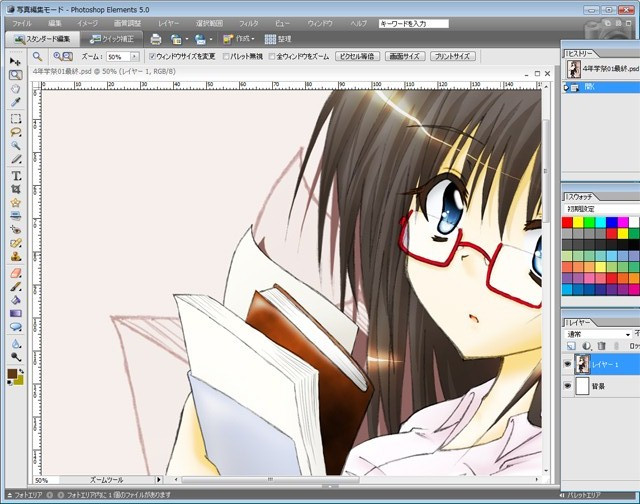Enable 全ウィンドウをズーム checkbox
This screenshot has width=640, height=504.
(272, 56)
